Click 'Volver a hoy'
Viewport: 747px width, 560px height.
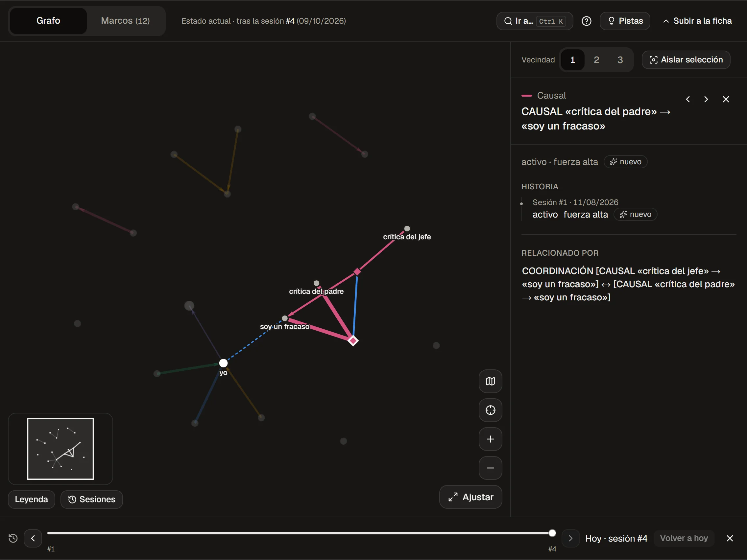point(684,538)
